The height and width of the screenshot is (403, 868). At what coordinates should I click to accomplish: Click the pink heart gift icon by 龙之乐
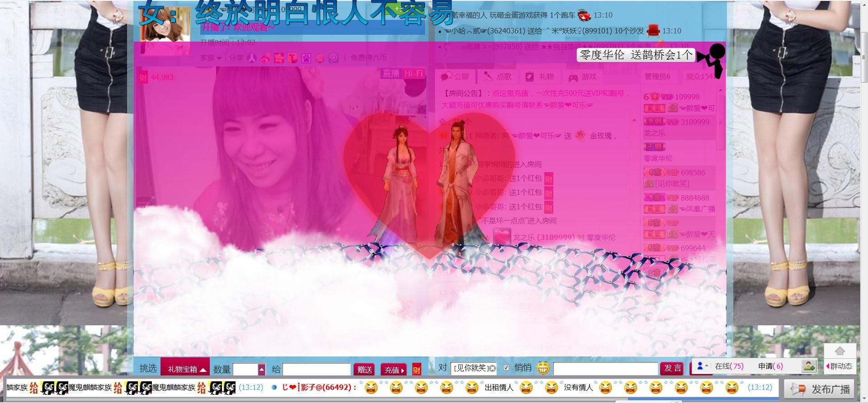pos(501,236)
